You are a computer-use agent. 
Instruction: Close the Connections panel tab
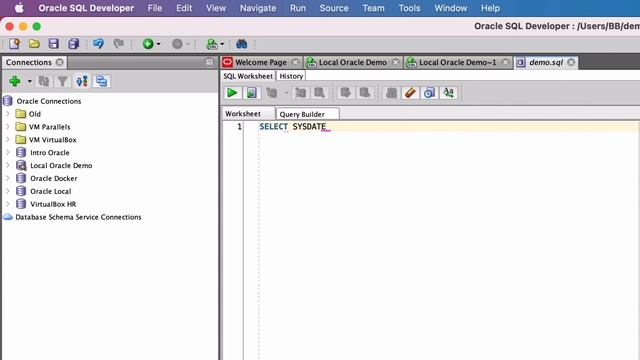(60, 62)
